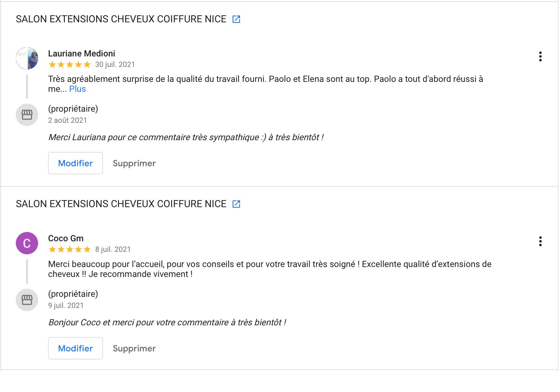The width and height of the screenshot is (560, 392).
Task: Click five-star rating on Coco Gm's review
Action: click(70, 249)
